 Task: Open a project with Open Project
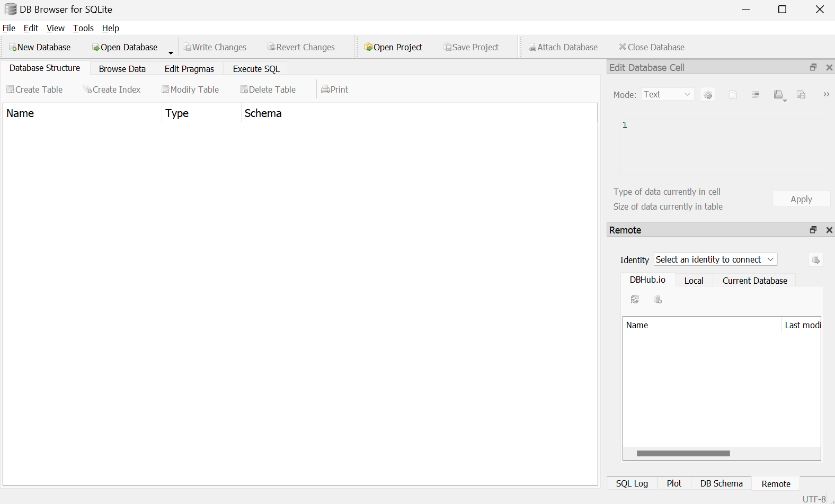393,48
